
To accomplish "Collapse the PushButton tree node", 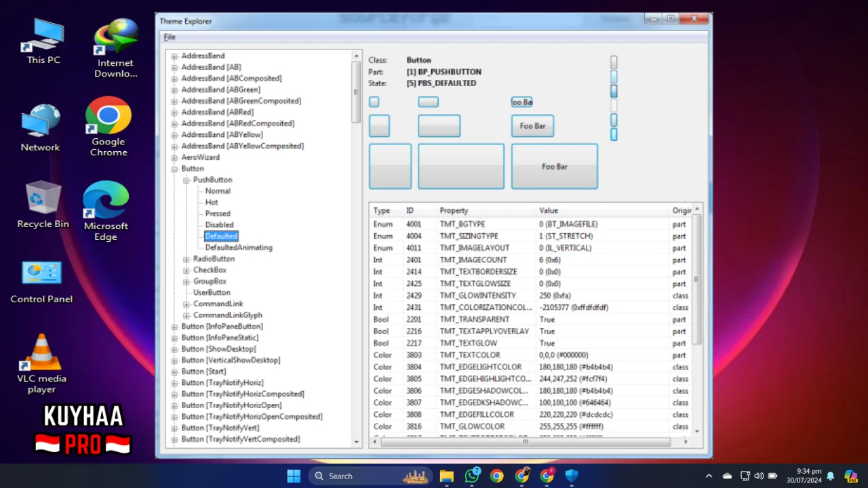I will [186, 180].
